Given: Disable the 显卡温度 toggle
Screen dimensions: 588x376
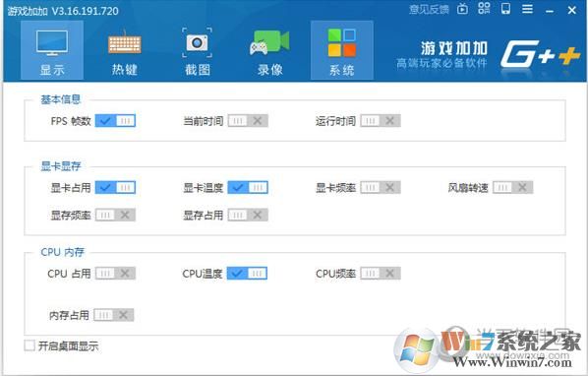Looking at the screenshot, I should [248, 187].
